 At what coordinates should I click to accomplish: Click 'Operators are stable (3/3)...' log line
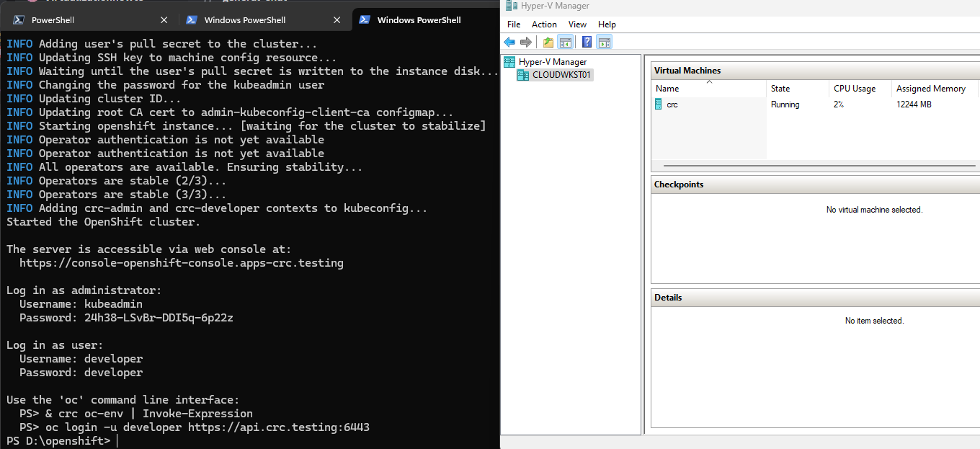[117, 195]
